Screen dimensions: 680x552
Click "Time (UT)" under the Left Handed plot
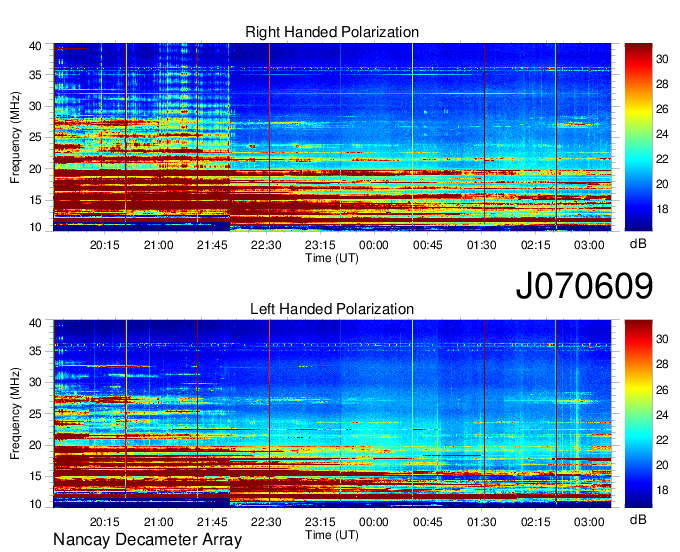(332, 535)
